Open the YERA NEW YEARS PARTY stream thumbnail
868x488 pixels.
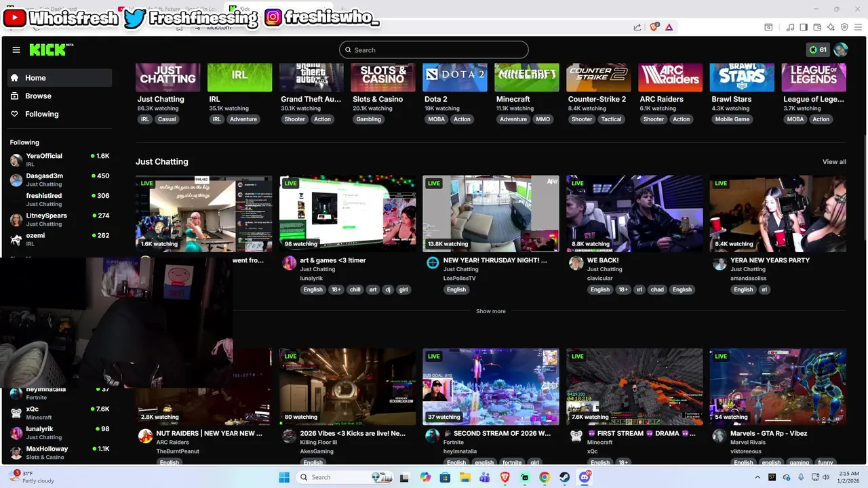(778, 213)
